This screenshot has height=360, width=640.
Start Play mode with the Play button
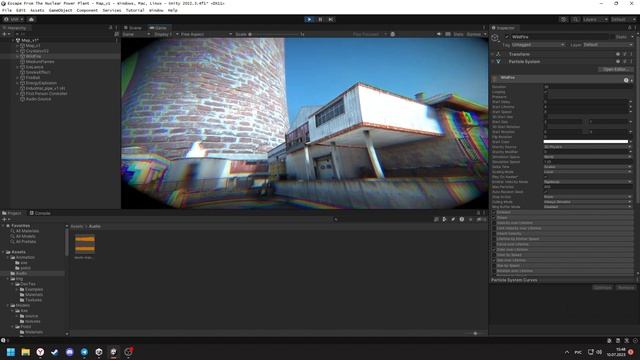309,19
